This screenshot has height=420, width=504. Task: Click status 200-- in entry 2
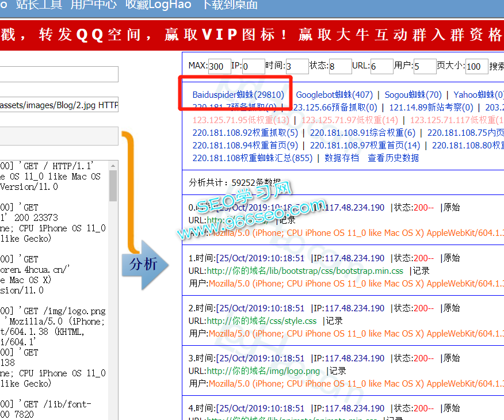[x=423, y=308]
